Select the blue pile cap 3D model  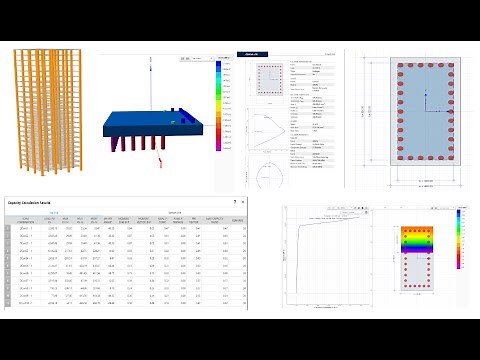click(153, 130)
